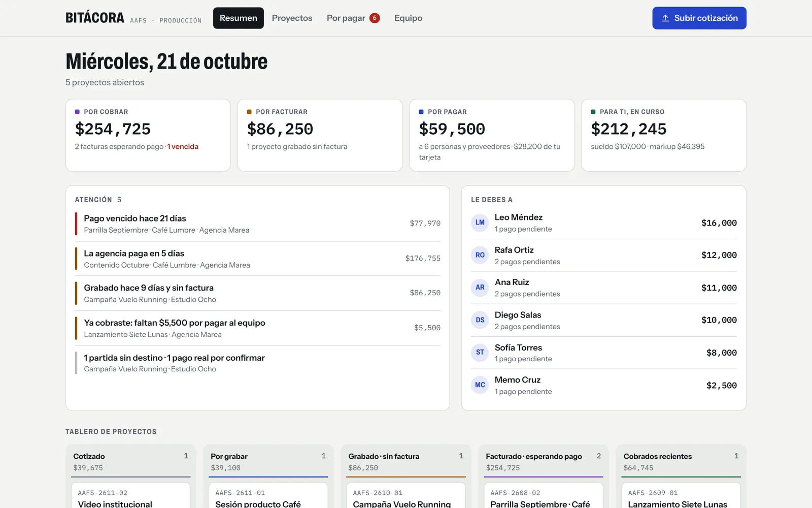The height and width of the screenshot is (508, 812).
Task: Click the "Por grabar" column header
Action: click(x=268, y=461)
